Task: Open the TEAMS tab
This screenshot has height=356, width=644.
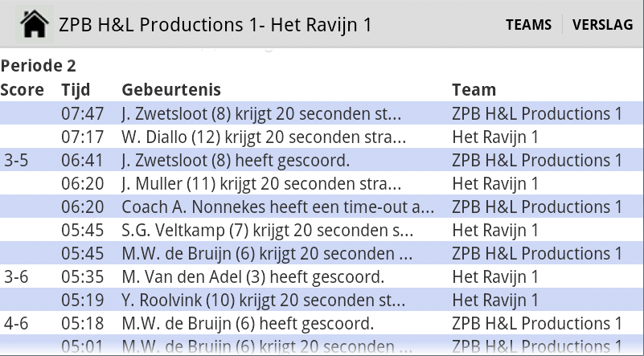Action: coord(528,25)
